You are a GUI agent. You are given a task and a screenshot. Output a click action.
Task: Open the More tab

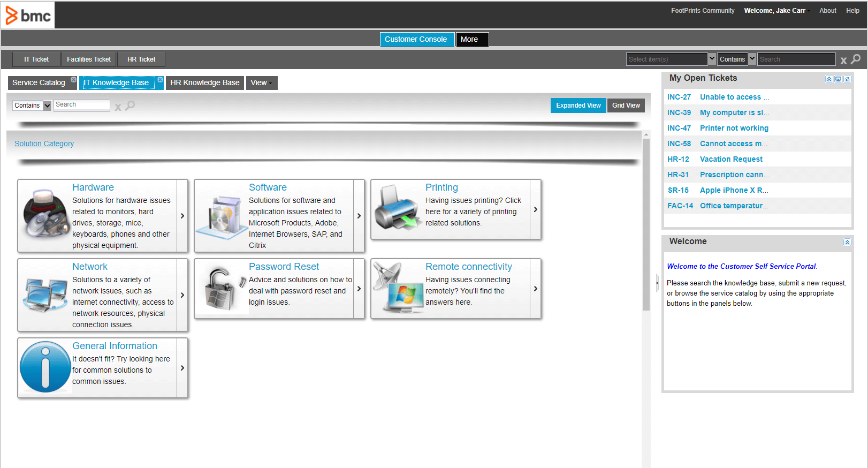[x=471, y=40]
